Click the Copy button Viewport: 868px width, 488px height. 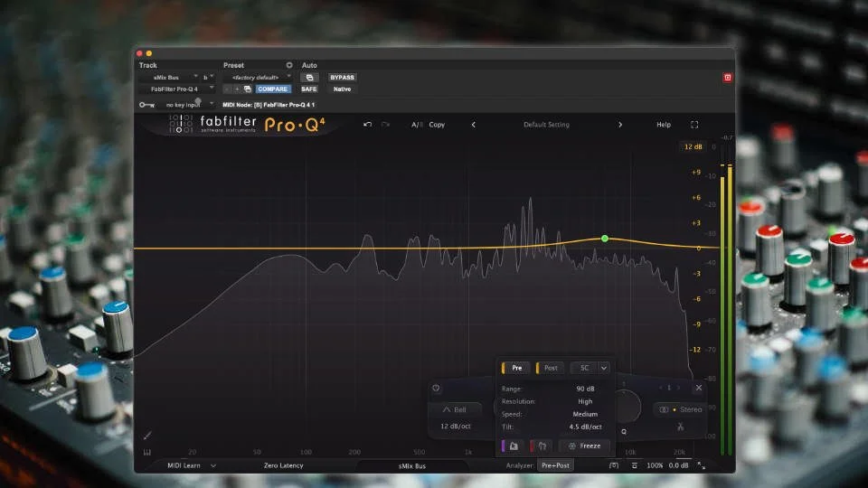pyautogui.click(x=437, y=125)
